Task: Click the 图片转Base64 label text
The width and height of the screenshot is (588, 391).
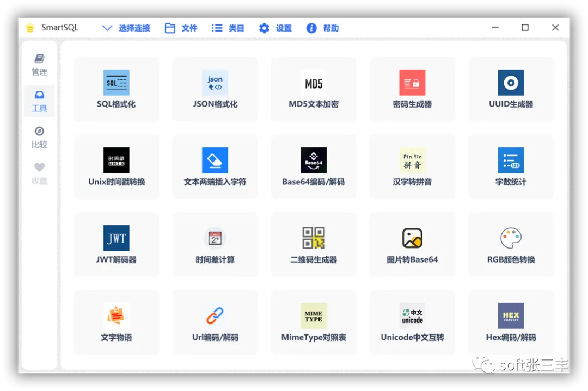Action: (412, 259)
